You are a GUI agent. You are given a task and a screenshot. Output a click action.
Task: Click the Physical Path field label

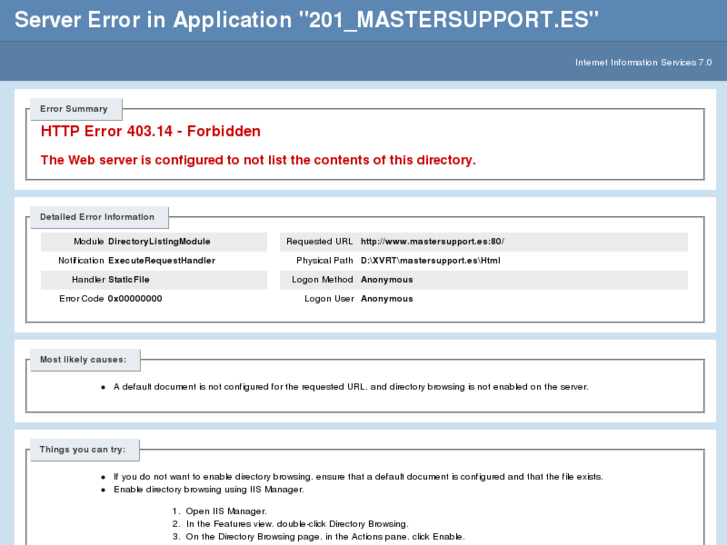(x=325, y=260)
